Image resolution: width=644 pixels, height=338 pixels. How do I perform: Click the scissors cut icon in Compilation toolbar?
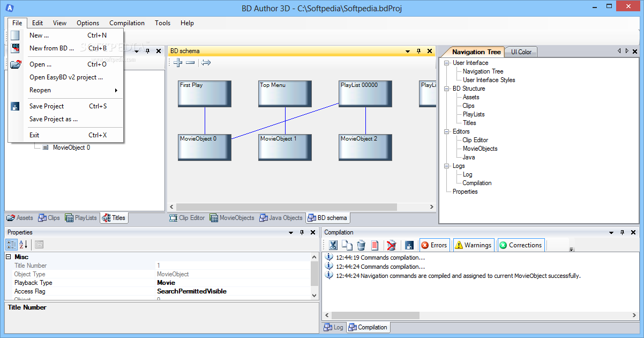(x=333, y=245)
